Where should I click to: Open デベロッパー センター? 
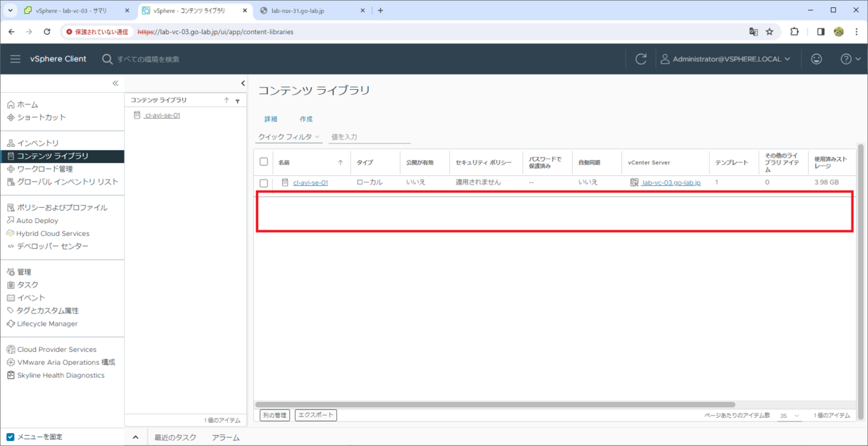point(53,246)
